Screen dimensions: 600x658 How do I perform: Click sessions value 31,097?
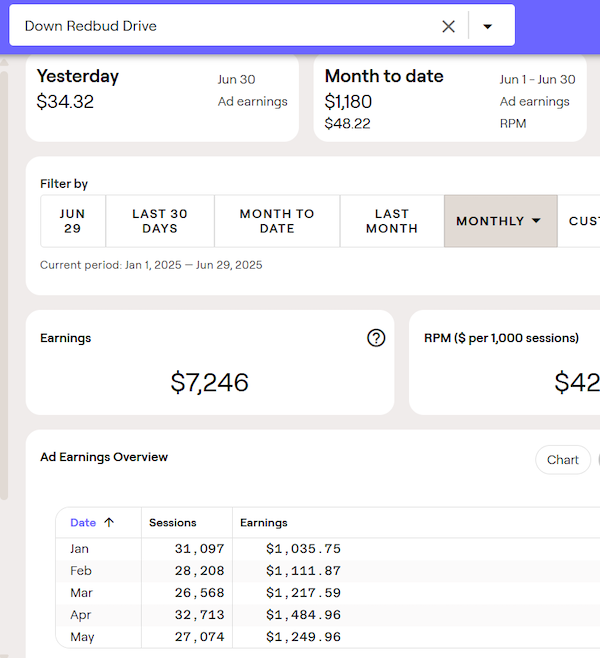point(199,549)
